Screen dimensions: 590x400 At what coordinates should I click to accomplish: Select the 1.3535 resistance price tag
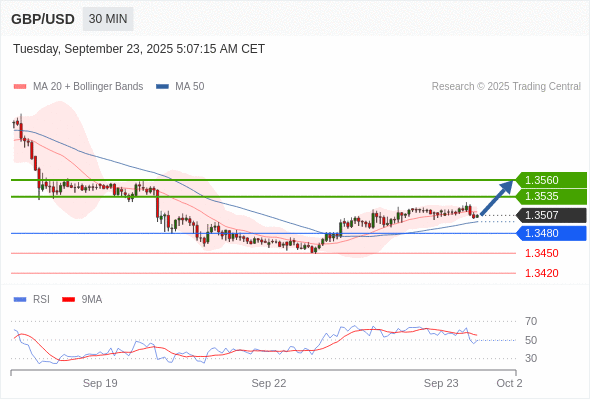551,196
